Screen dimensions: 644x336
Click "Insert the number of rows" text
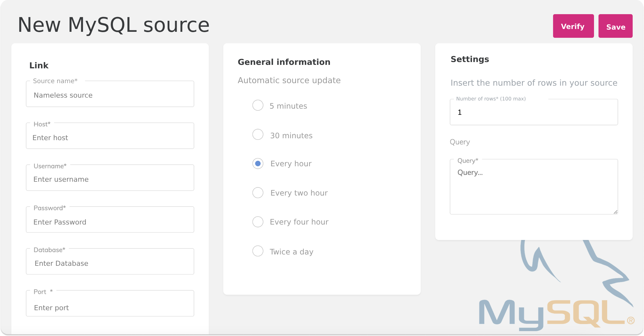(x=534, y=83)
